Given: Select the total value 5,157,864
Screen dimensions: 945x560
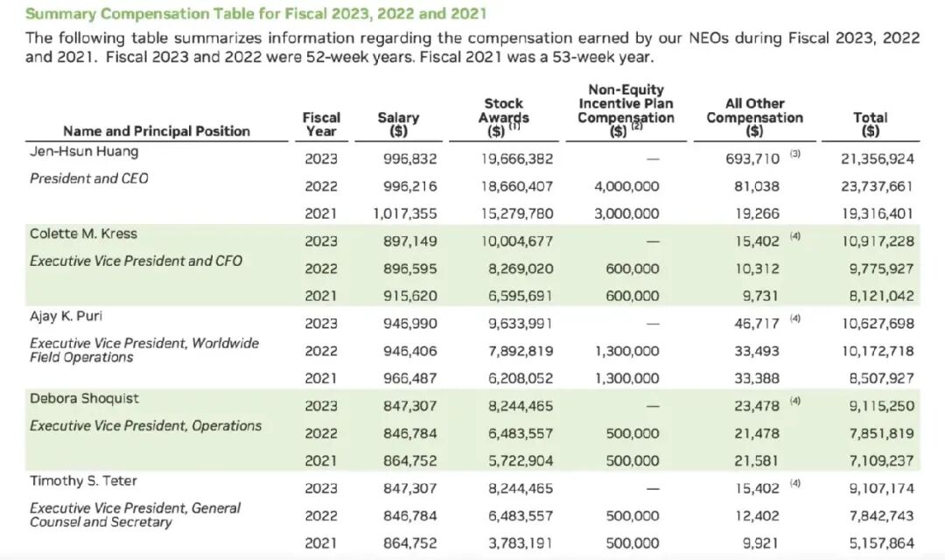Looking at the screenshot, I should pos(882,543).
